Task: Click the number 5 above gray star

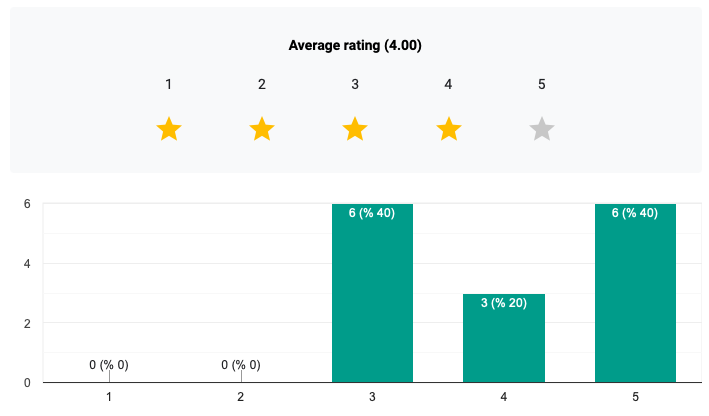Action: [542, 84]
